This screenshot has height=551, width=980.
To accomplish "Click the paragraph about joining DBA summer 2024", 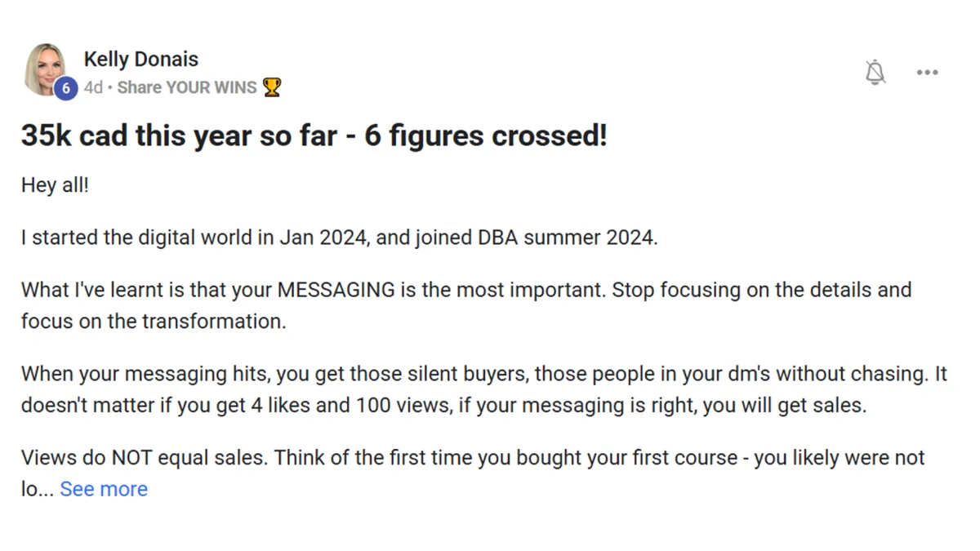I will coord(338,239).
